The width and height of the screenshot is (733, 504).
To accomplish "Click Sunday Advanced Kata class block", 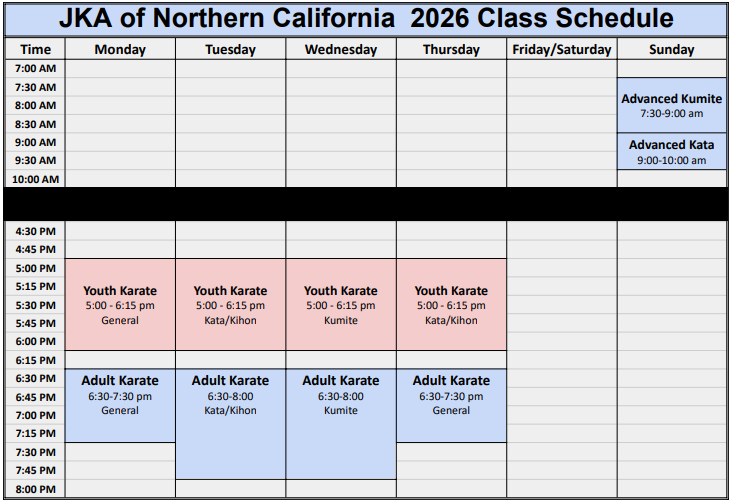I will pyautogui.click(x=671, y=152).
